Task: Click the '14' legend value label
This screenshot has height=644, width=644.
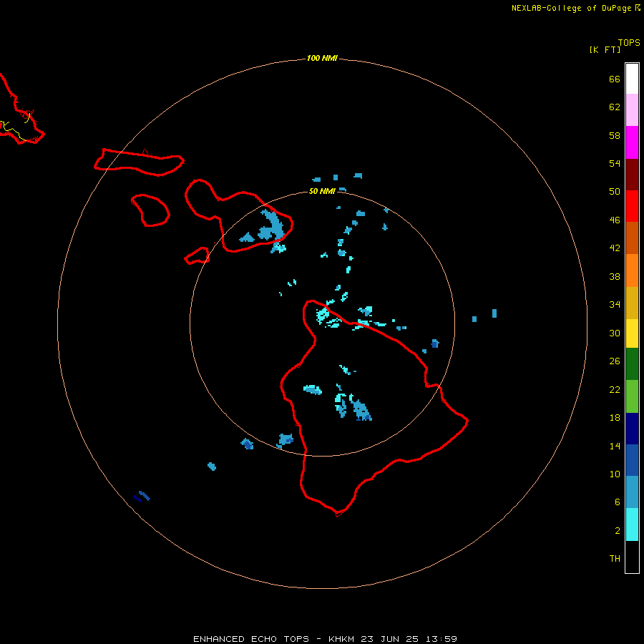Action: pyautogui.click(x=615, y=446)
